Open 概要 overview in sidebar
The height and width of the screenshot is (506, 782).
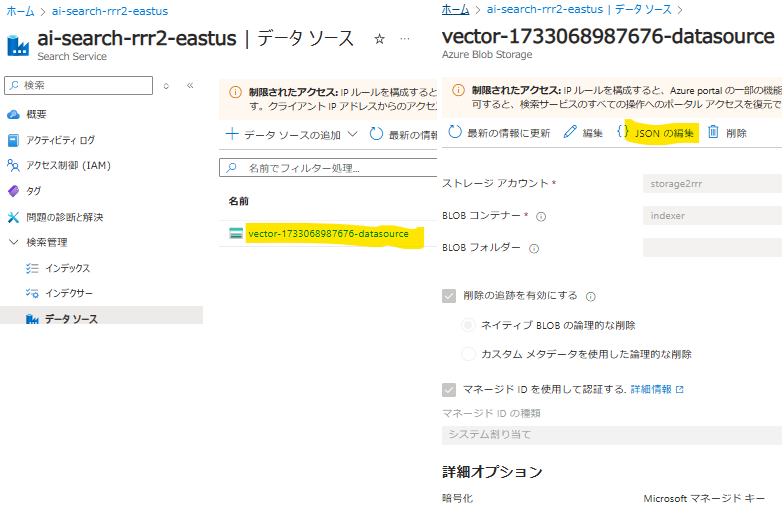[x=36, y=115]
